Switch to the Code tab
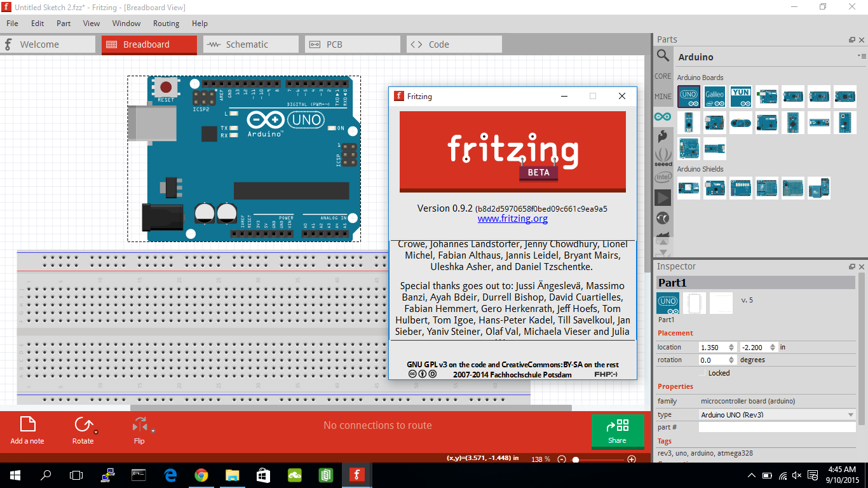The width and height of the screenshot is (868, 488). pyautogui.click(x=454, y=44)
